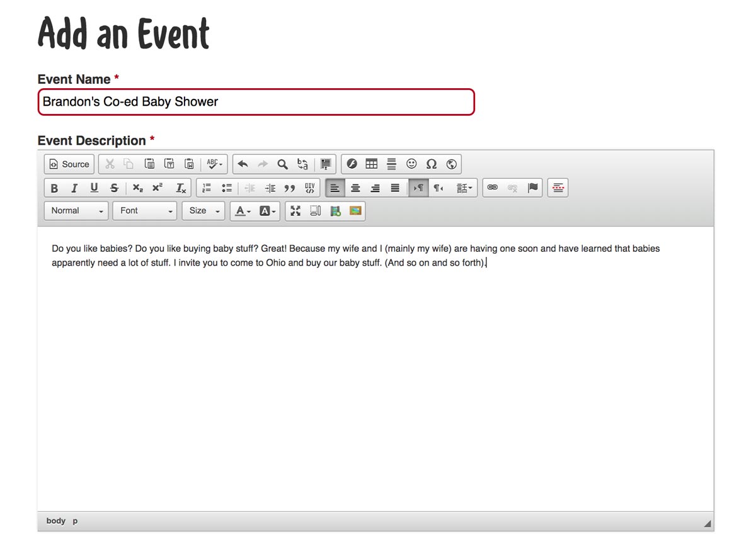Insert a hyperlink with the Link icon
The width and height of the screenshot is (756, 534).
click(493, 188)
